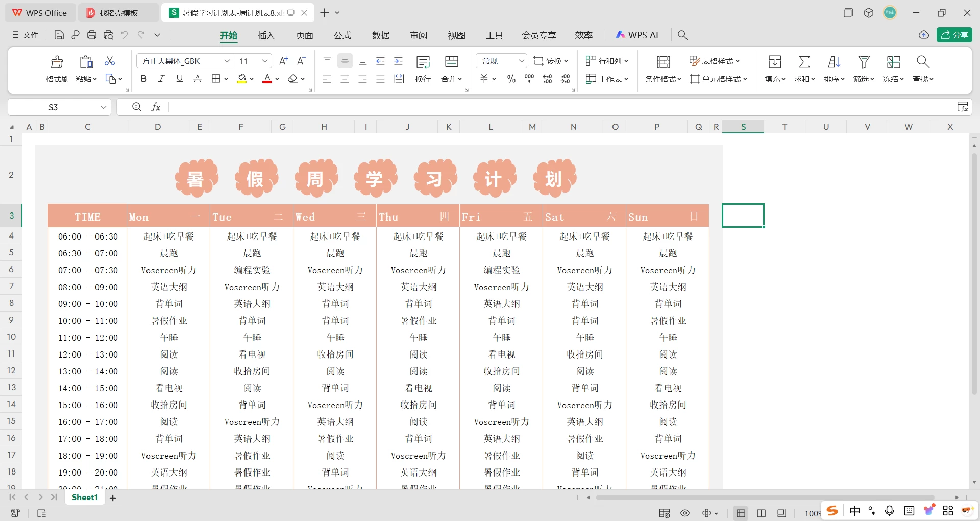The image size is (980, 521).
Task: Click the Conditional Formatting (条件格式) icon
Action: click(663, 62)
